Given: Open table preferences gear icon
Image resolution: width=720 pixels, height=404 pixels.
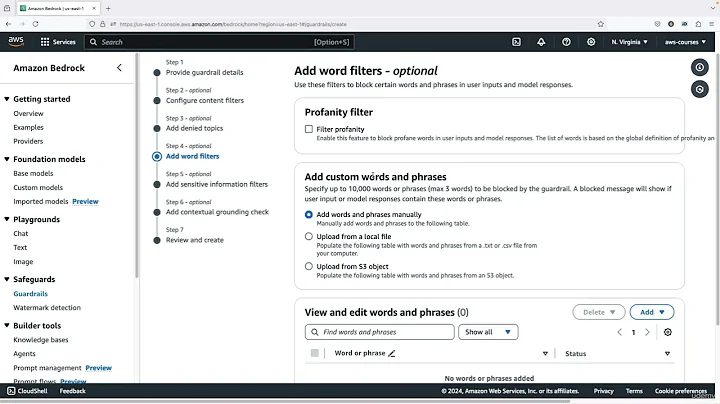Looking at the screenshot, I should (668, 332).
